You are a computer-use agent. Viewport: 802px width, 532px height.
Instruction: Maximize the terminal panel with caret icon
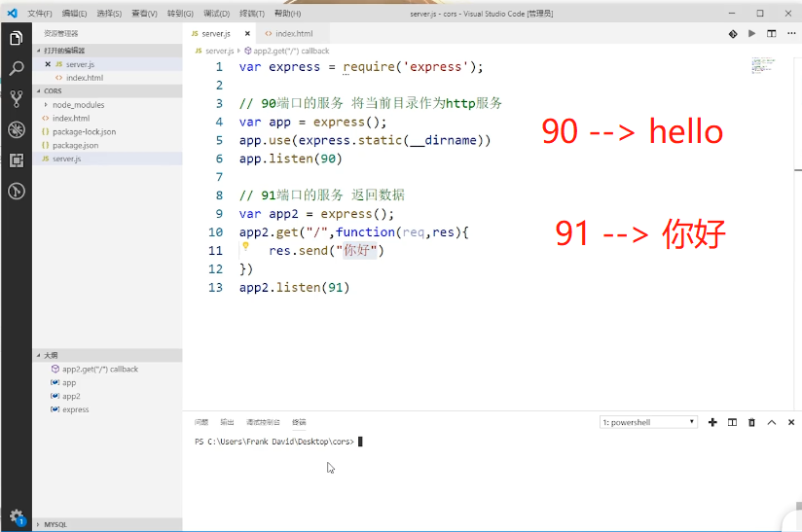[771, 422]
